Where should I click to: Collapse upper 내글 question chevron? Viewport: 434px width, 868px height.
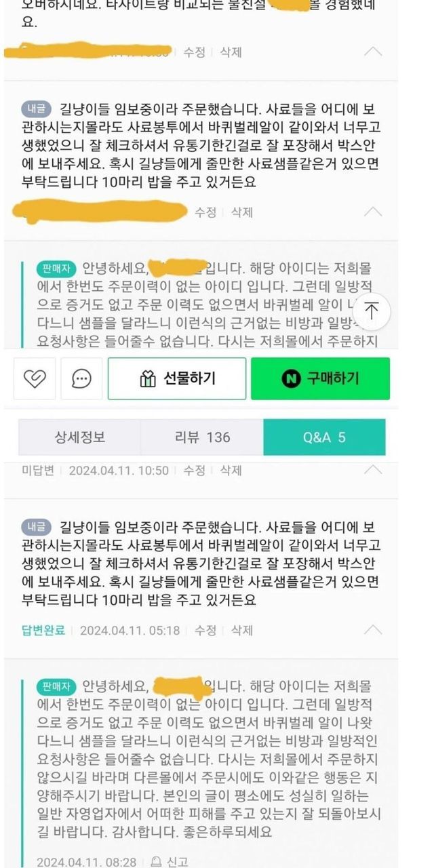(x=373, y=212)
